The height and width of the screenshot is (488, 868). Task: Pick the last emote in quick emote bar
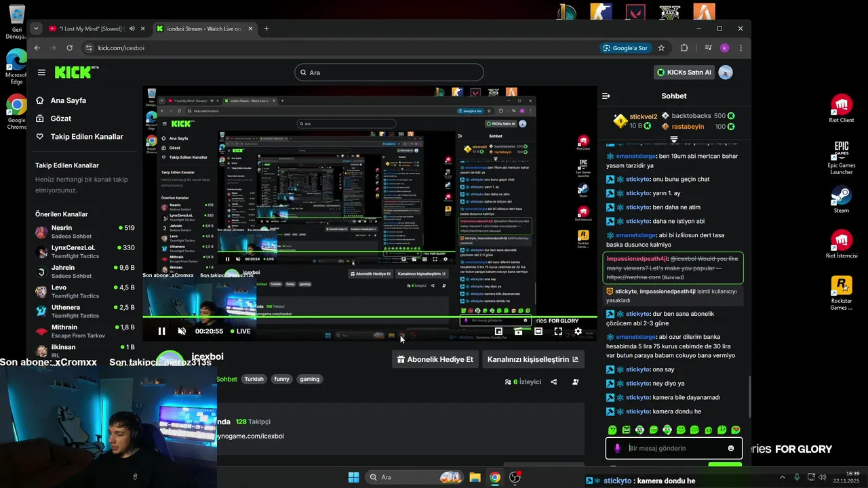pyautogui.click(x=736, y=430)
